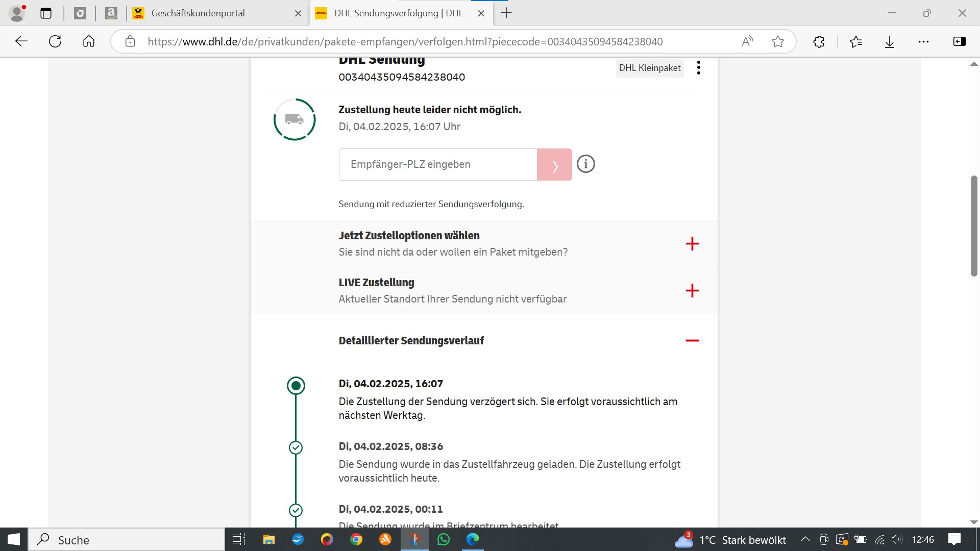Close the Geschäftskundenportal tab

(x=298, y=14)
